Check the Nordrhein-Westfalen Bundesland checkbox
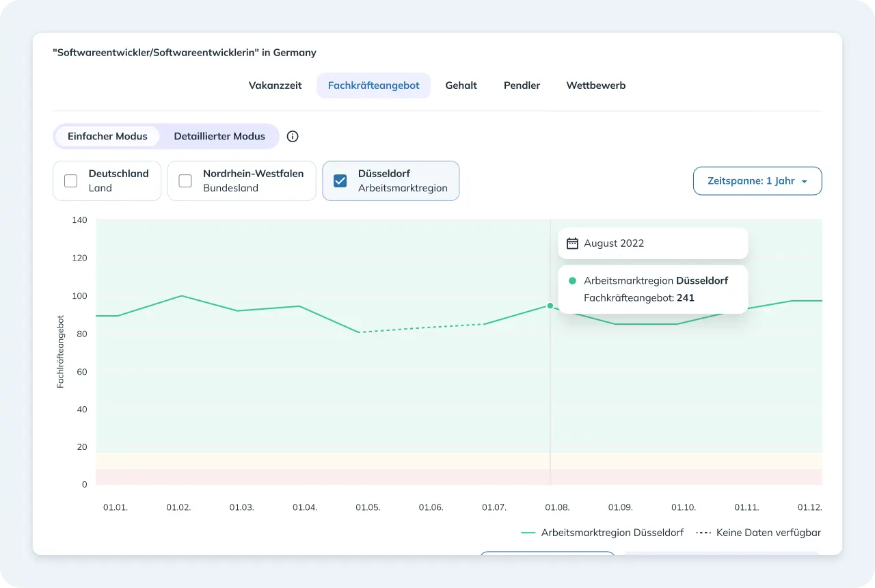Screen dimensions: 875x588 pyautogui.click(x=185, y=181)
